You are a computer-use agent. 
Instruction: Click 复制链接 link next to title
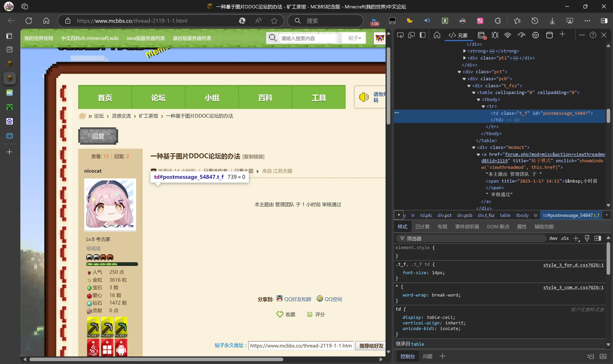(254, 156)
